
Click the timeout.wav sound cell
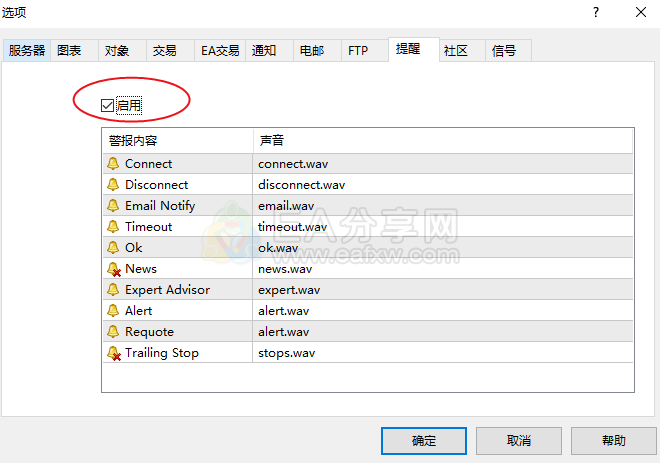[x=443, y=226]
